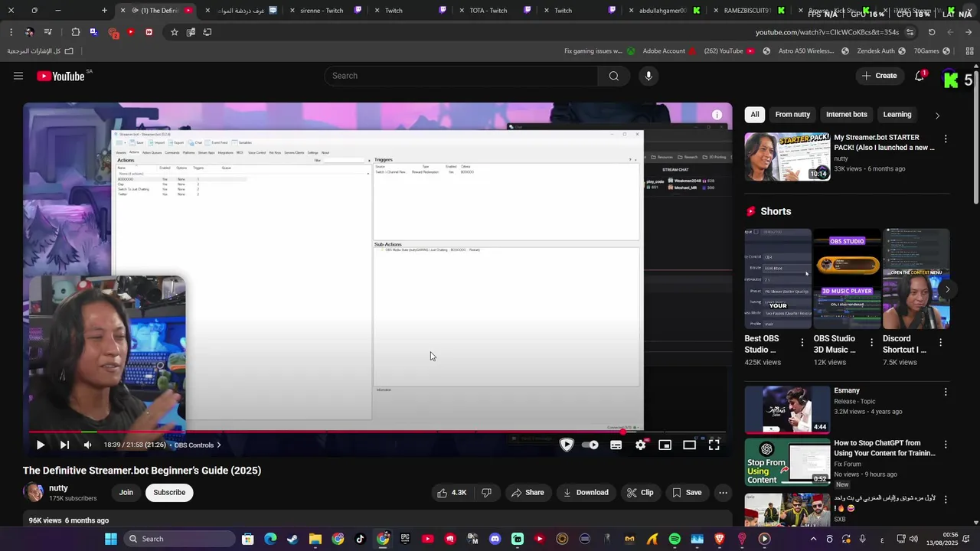Open options for Esmany video
This screenshot has width=980, height=551.
[946, 392]
